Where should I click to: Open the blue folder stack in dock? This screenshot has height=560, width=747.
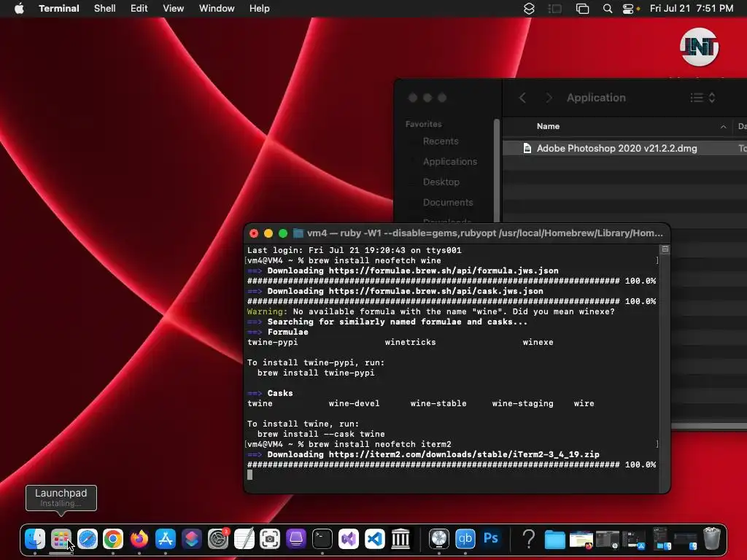point(555,540)
